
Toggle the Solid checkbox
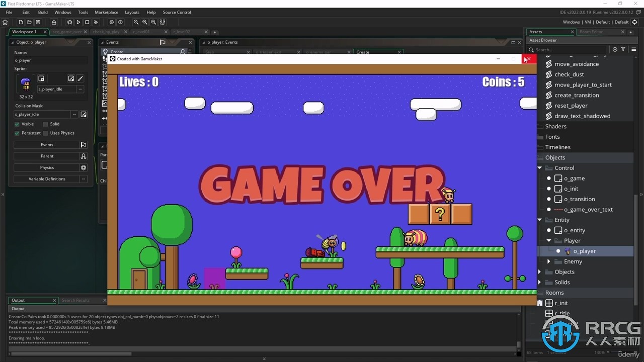click(x=45, y=124)
